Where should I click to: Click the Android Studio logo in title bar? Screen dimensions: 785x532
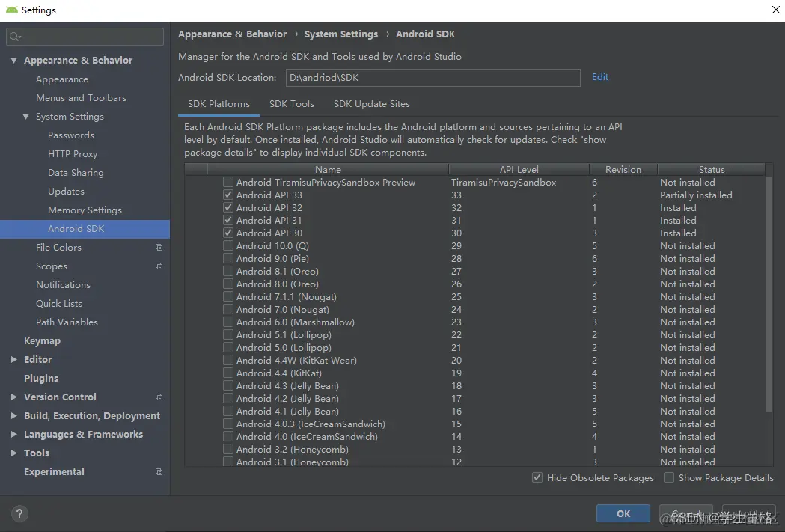[11, 10]
